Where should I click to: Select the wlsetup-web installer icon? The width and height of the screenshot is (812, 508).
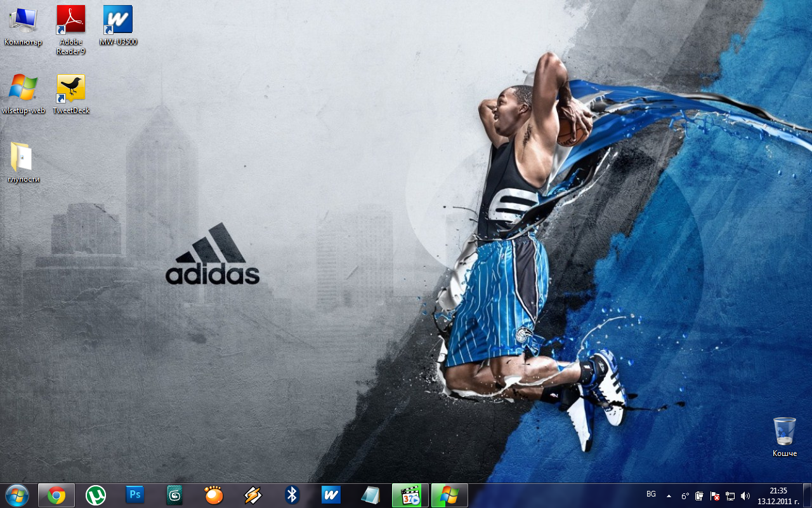click(23, 95)
